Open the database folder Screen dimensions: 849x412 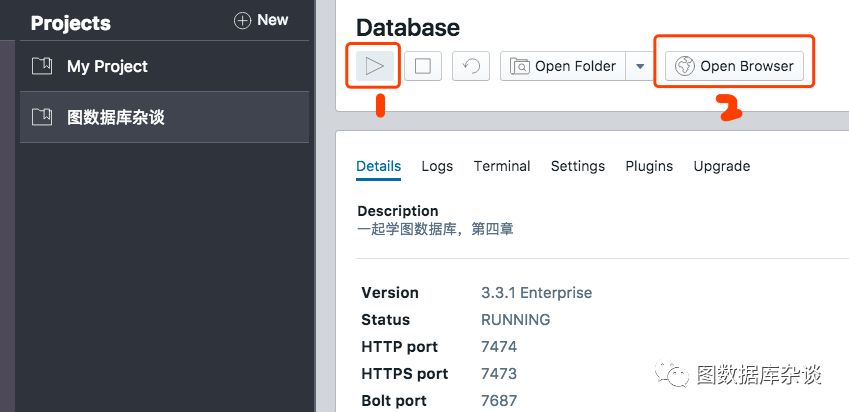tap(563, 66)
